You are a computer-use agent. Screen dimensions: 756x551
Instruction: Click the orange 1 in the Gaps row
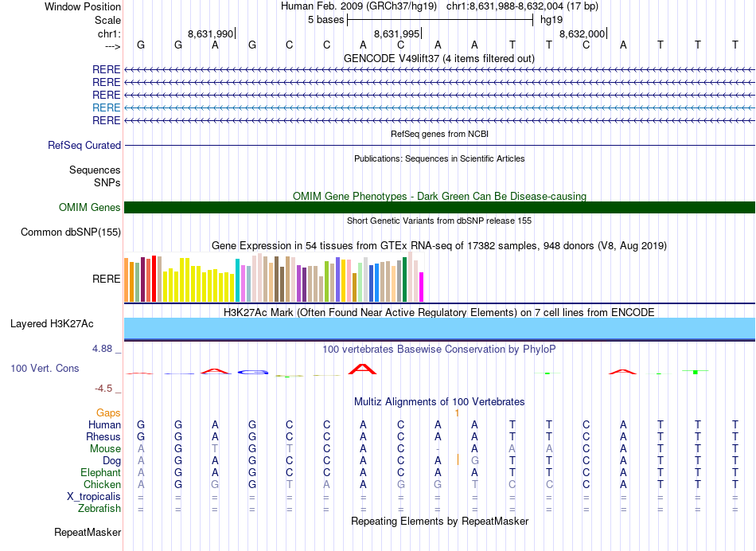click(x=457, y=413)
